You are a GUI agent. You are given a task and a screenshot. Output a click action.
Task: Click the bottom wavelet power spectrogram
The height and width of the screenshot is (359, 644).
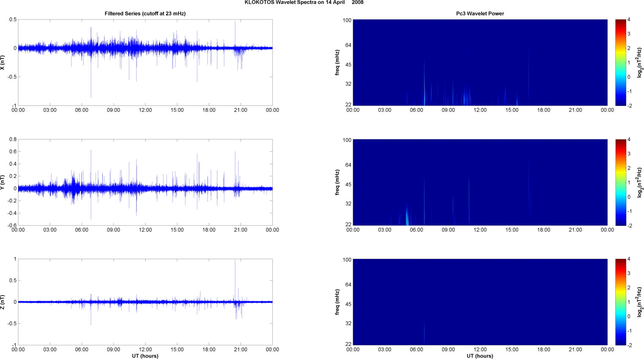(480, 302)
